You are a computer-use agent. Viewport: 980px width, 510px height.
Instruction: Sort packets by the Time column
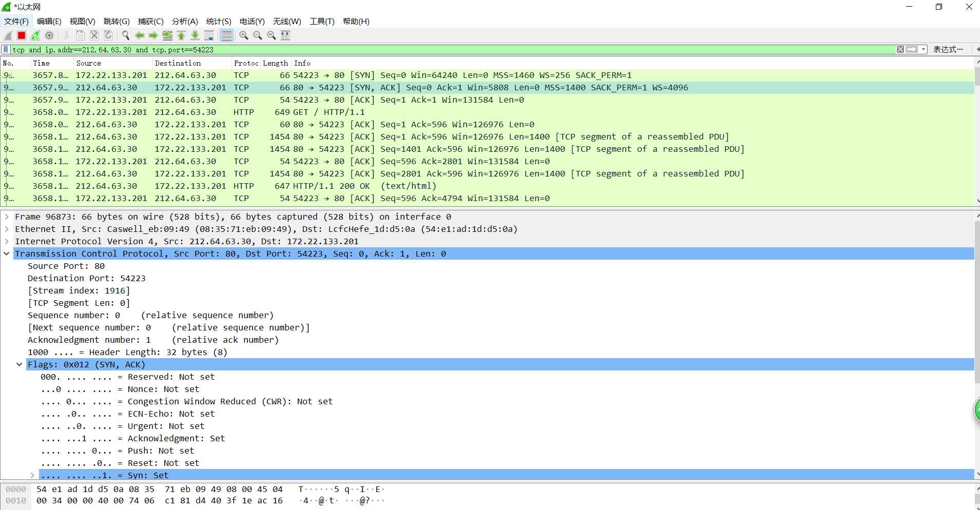pyautogui.click(x=51, y=63)
